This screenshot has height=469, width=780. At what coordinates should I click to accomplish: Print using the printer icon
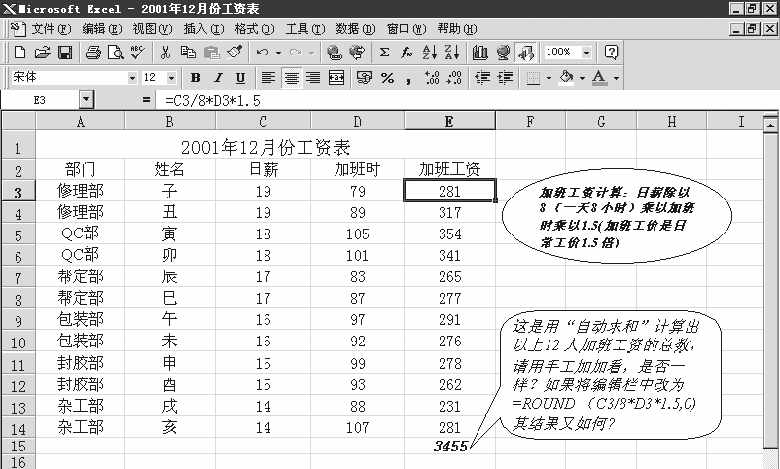click(93, 52)
